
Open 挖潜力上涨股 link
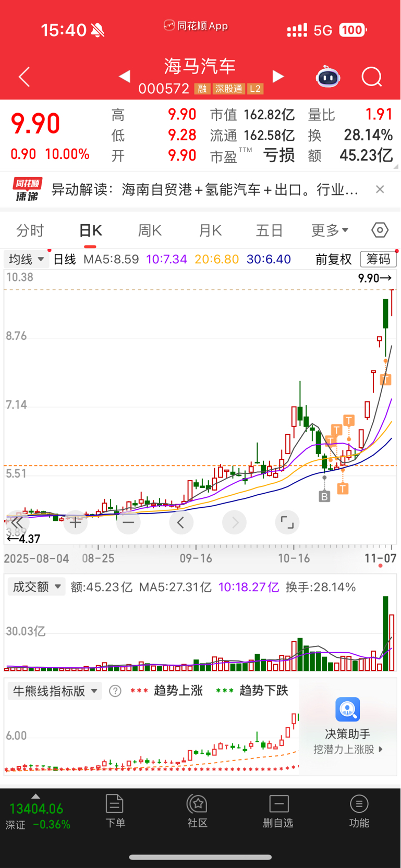pyautogui.click(x=348, y=749)
